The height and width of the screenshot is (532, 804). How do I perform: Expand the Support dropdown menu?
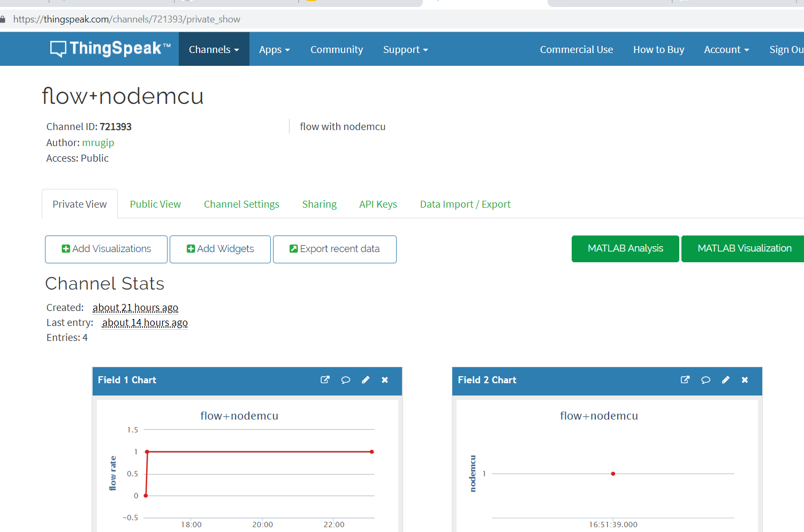click(x=406, y=49)
